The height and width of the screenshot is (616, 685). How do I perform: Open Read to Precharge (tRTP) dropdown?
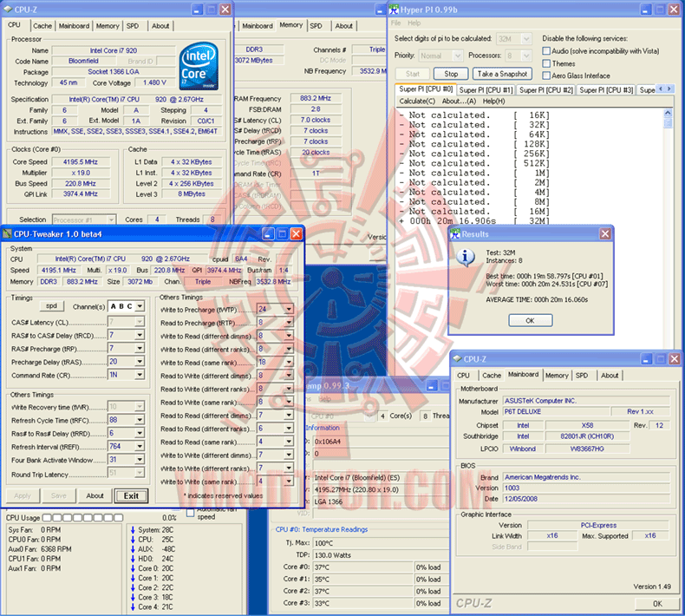pyautogui.click(x=289, y=323)
